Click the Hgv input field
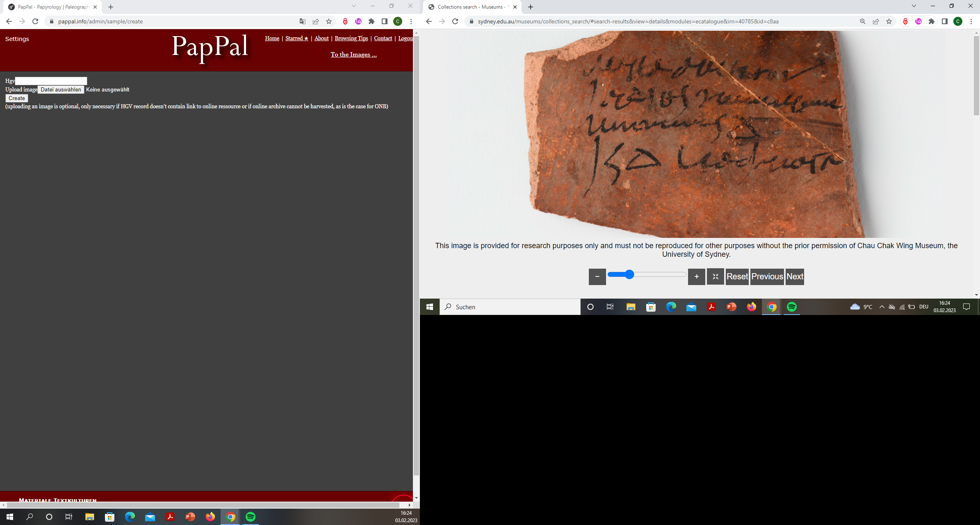Image resolution: width=980 pixels, height=525 pixels. point(51,81)
